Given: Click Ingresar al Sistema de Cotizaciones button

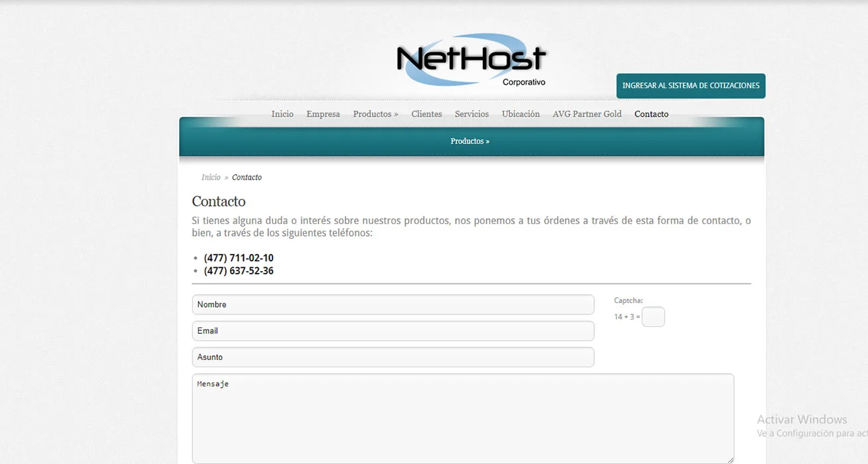Looking at the screenshot, I should tap(691, 86).
